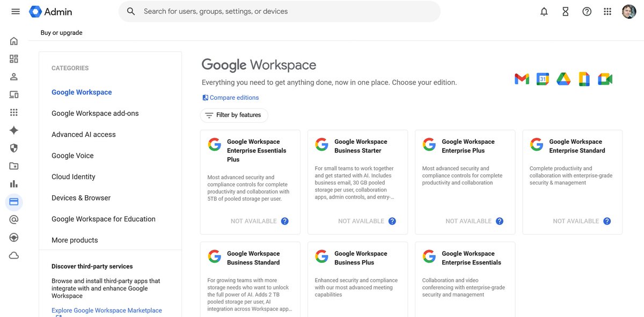
Task: Go to Home in sidebar
Action: click(x=14, y=41)
